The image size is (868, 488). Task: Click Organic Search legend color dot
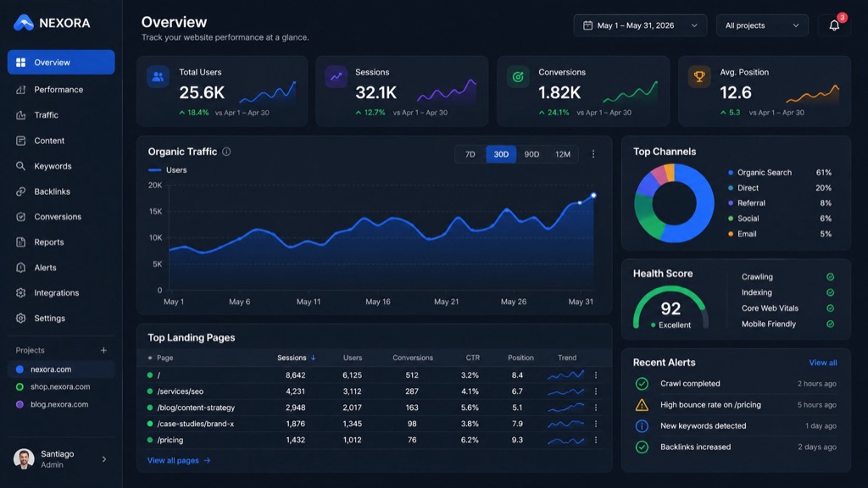[x=731, y=173]
